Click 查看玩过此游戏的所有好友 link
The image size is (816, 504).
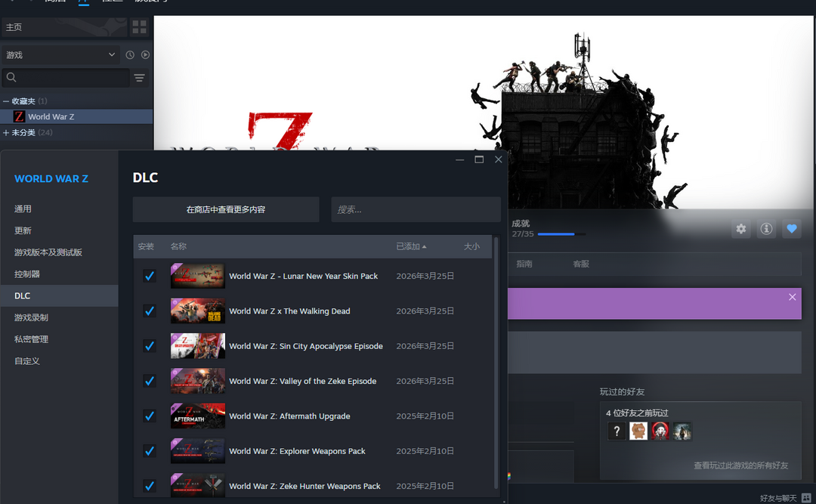point(740,465)
